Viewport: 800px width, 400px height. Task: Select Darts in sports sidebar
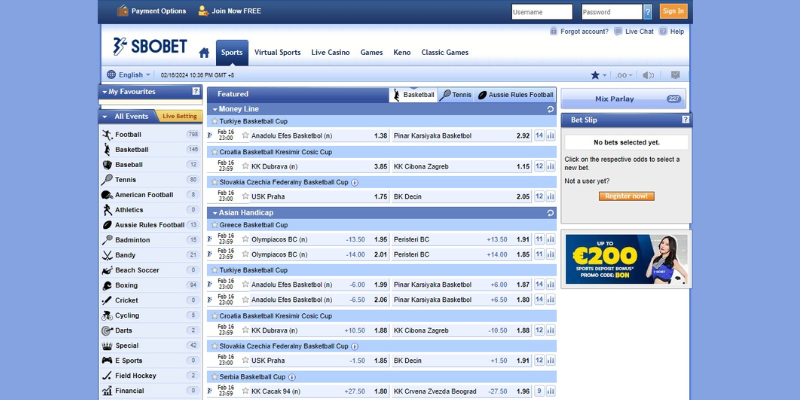[x=151, y=331]
